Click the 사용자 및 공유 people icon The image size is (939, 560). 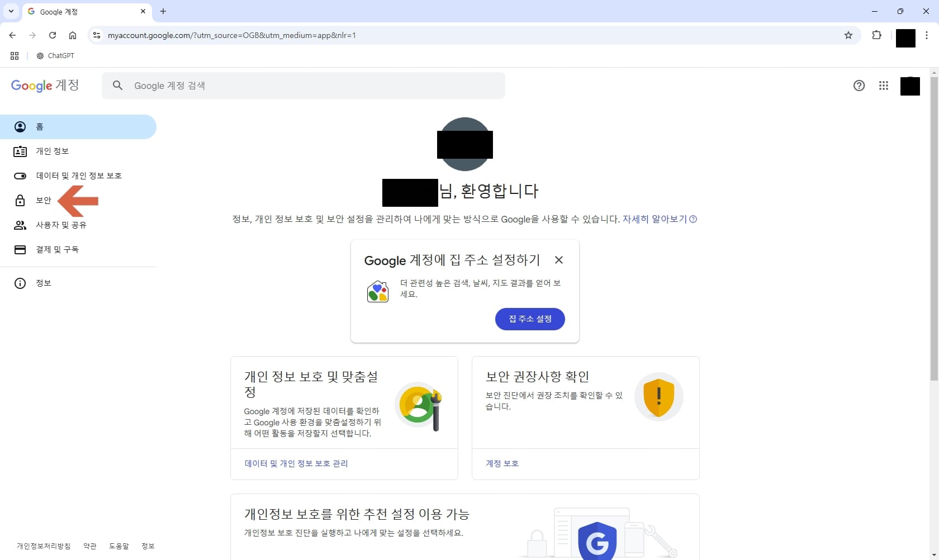point(20,225)
